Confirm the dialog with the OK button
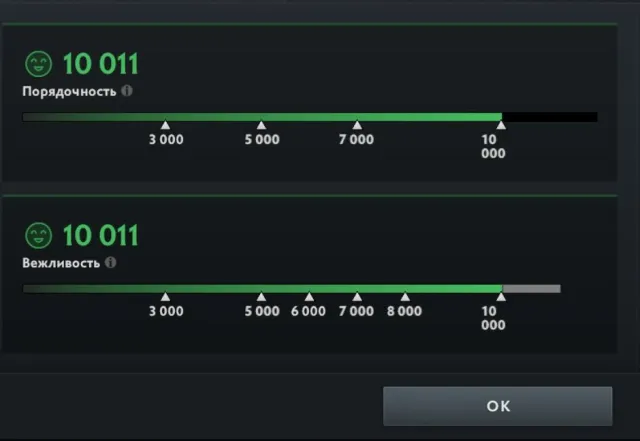 click(498, 406)
